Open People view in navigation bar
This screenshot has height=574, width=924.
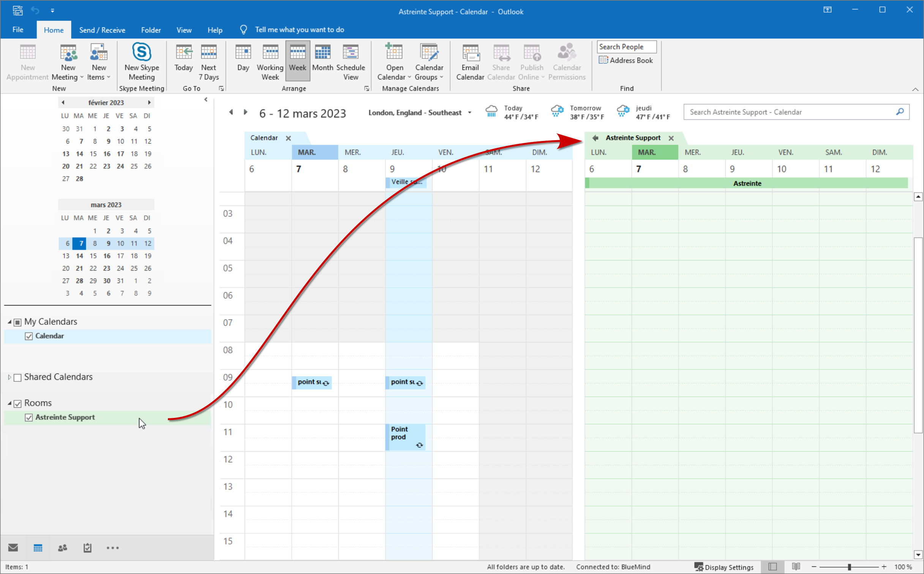pyautogui.click(x=63, y=547)
